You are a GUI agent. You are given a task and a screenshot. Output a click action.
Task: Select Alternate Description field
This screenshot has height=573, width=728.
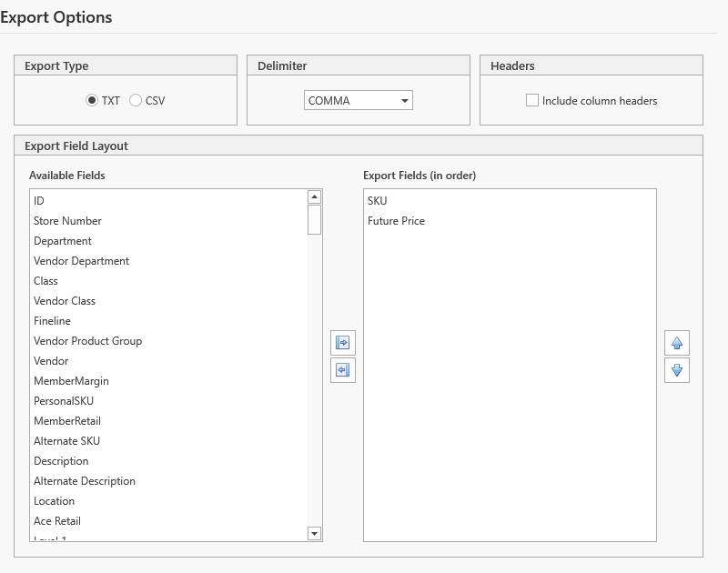(x=167, y=480)
